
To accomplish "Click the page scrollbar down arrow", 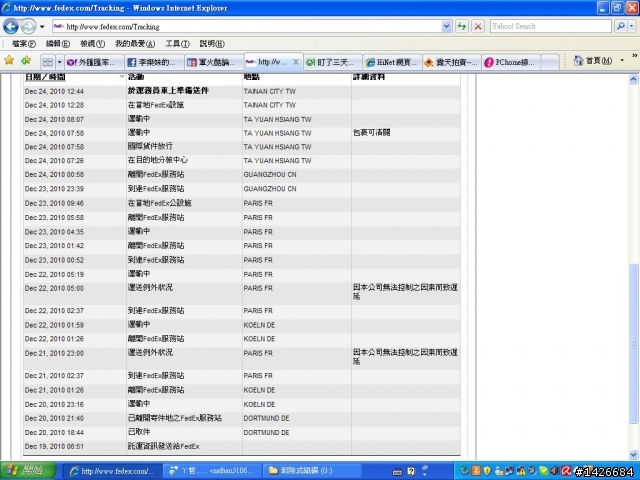I will [x=633, y=454].
